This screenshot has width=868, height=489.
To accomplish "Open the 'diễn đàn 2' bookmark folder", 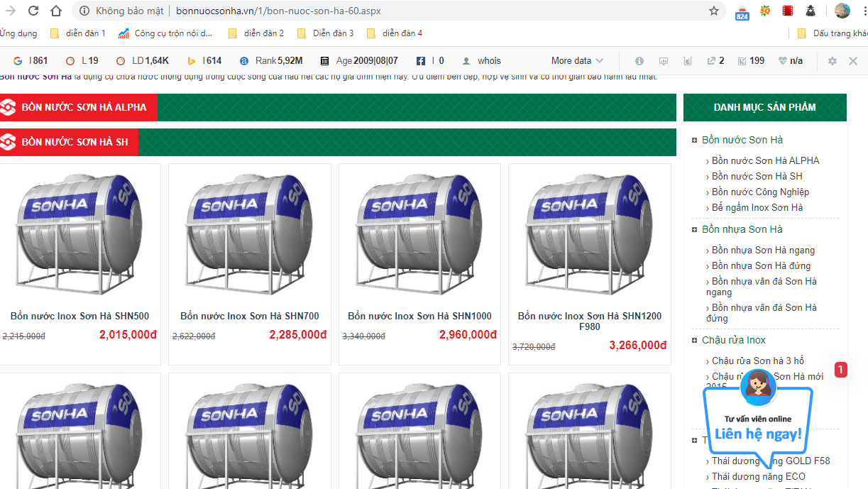I will (x=256, y=33).
